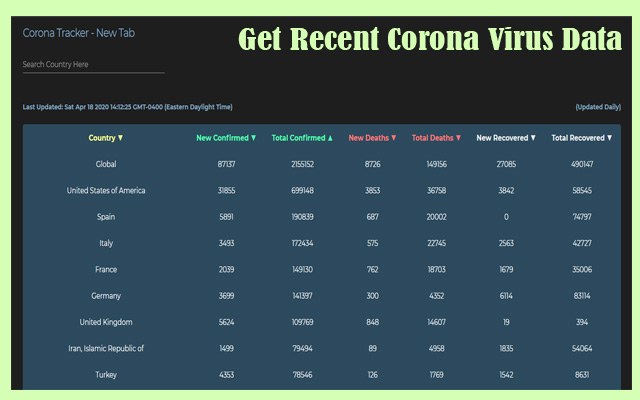640x400 pixels.
Task: Click Iran total recovered value 54064
Action: click(x=582, y=349)
